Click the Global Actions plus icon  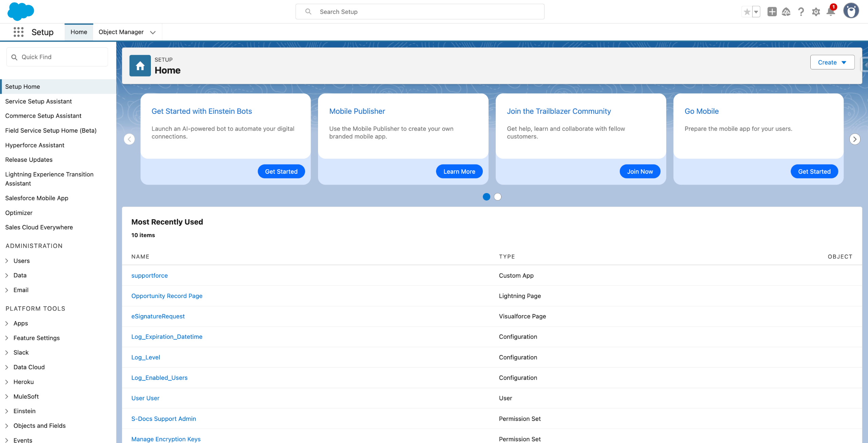[x=772, y=12]
